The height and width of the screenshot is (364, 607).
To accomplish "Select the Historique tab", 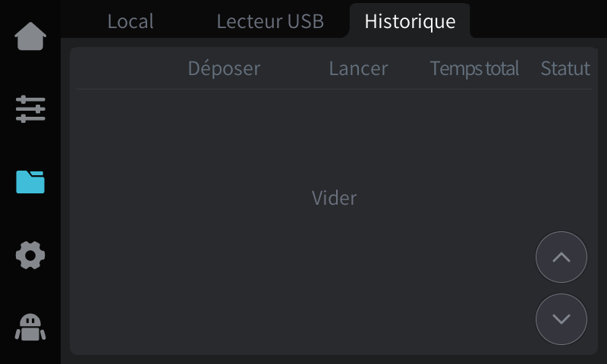I will click(x=410, y=21).
